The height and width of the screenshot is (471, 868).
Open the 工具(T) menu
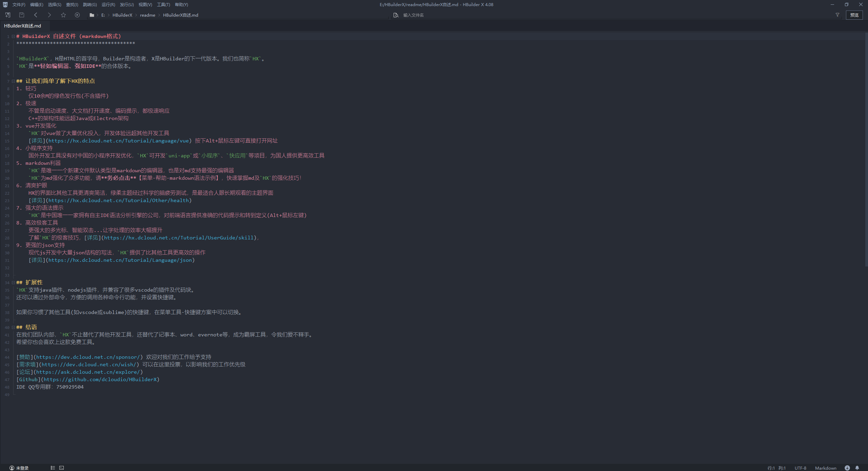point(163,5)
